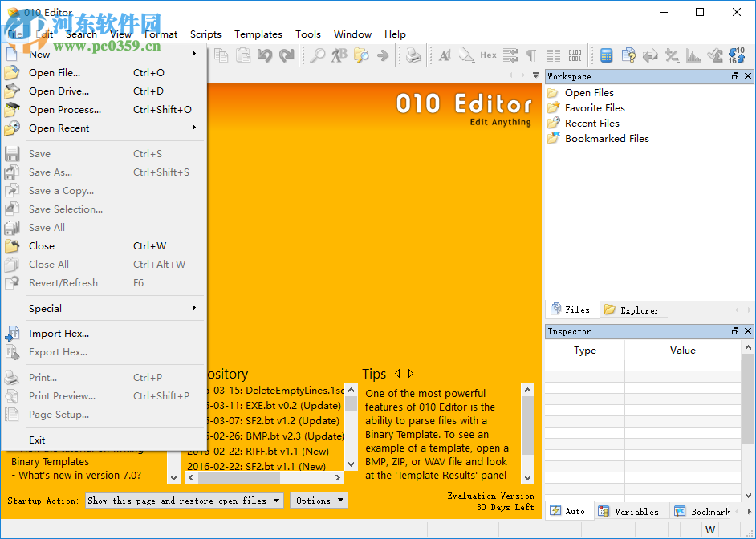Switch to the Files workspace tab
Viewport: 756px width, 539px height.
coord(571,310)
